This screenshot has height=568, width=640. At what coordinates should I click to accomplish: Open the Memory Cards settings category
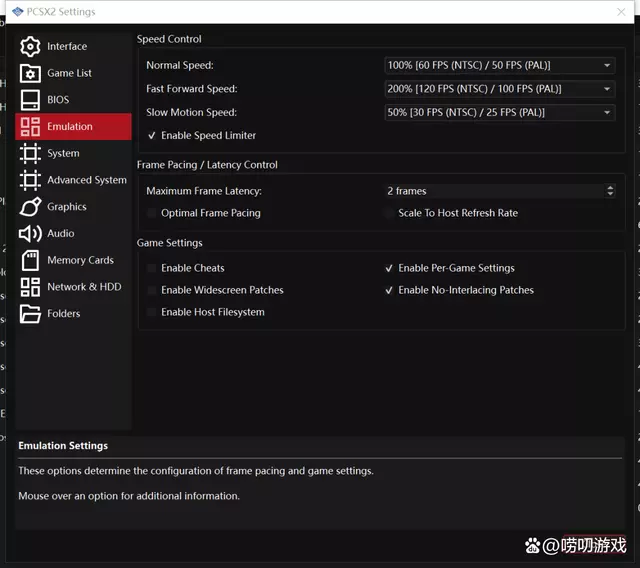pyautogui.click(x=73, y=260)
